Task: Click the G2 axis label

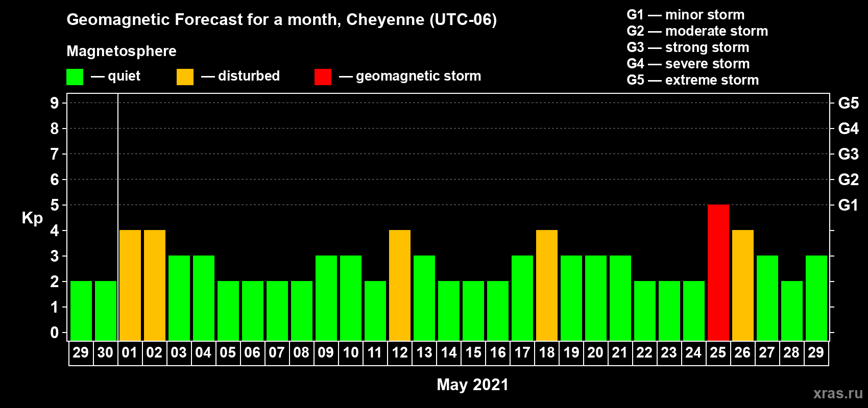Action: (848, 180)
